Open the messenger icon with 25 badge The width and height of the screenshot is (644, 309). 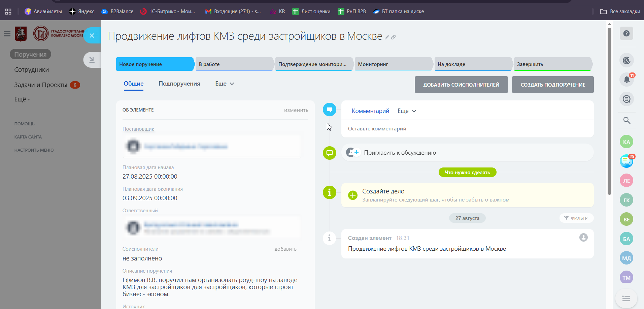(627, 161)
